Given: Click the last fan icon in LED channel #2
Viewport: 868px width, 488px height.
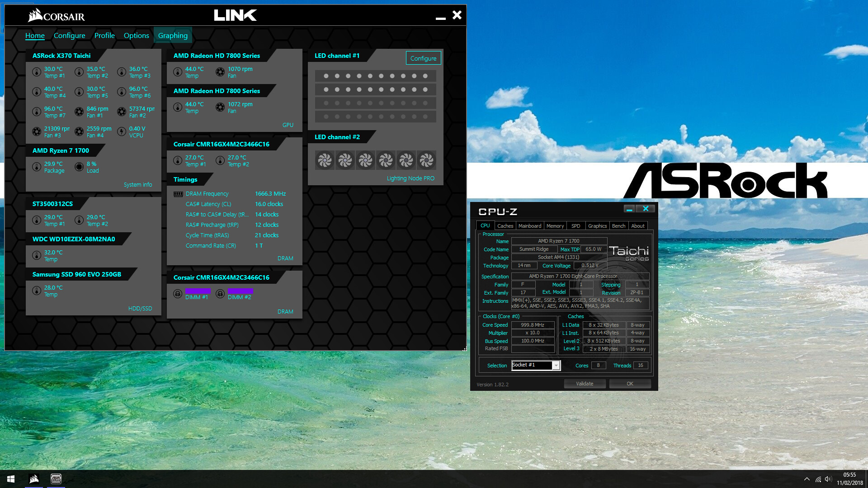Looking at the screenshot, I should pyautogui.click(x=426, y=160).
